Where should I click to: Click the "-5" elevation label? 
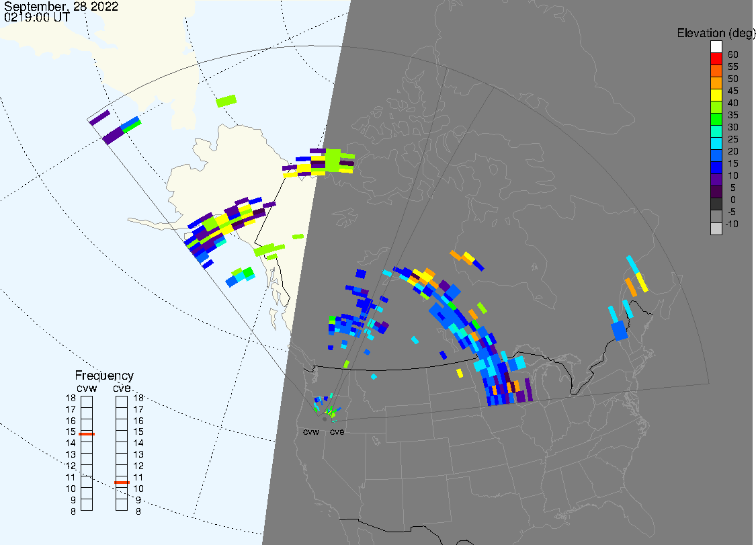coord(731,212)
